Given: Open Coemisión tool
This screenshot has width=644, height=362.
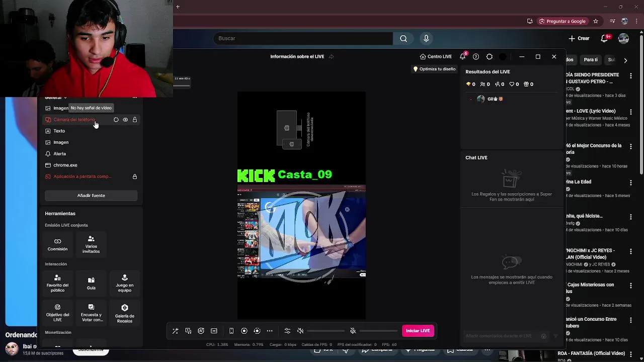Looking at the screenshot, I should pos(57,244).
